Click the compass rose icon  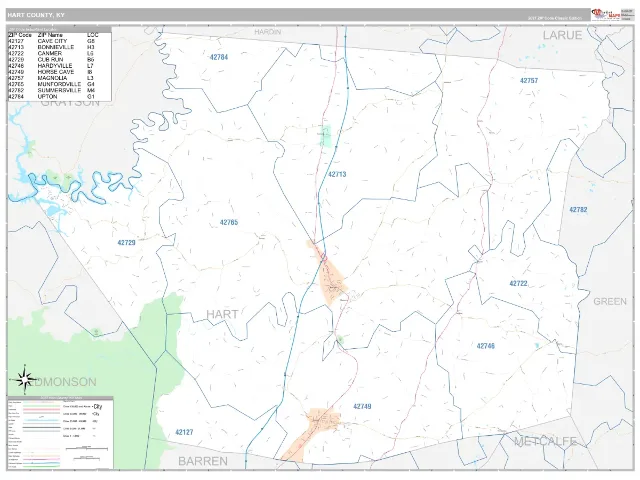click(x=25, y=380)
